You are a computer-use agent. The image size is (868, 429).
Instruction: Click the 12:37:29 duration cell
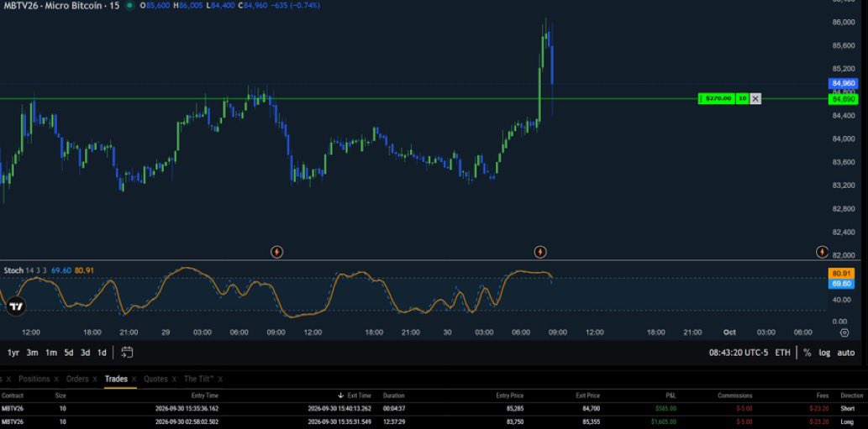(393, 421)
